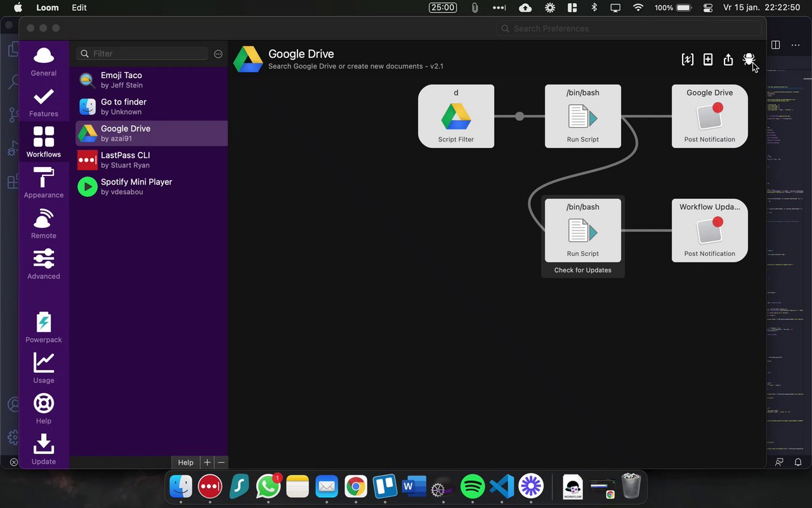Click the paperclip menu bar icon
This screenshot has height=508, width=812.
475,8
